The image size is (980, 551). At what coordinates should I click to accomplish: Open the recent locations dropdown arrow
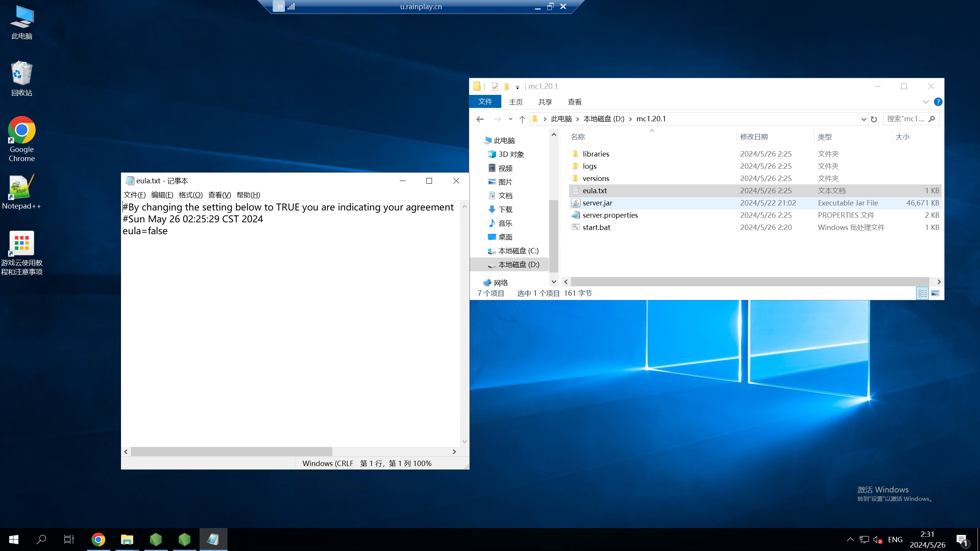coord(510,119)
